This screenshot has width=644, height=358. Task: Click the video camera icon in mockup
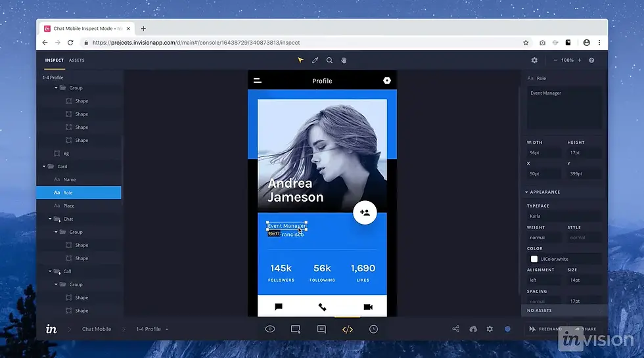(x=368, y=307)
